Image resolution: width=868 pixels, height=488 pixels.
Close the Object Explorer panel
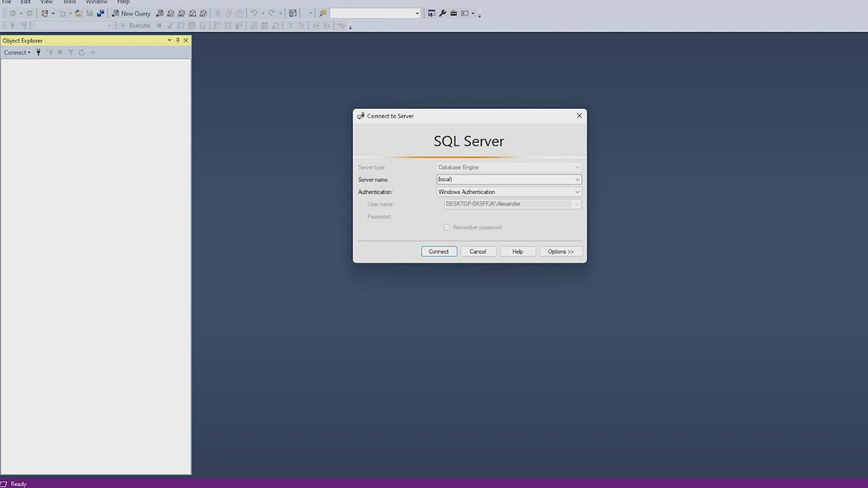(x=186, y=40)
